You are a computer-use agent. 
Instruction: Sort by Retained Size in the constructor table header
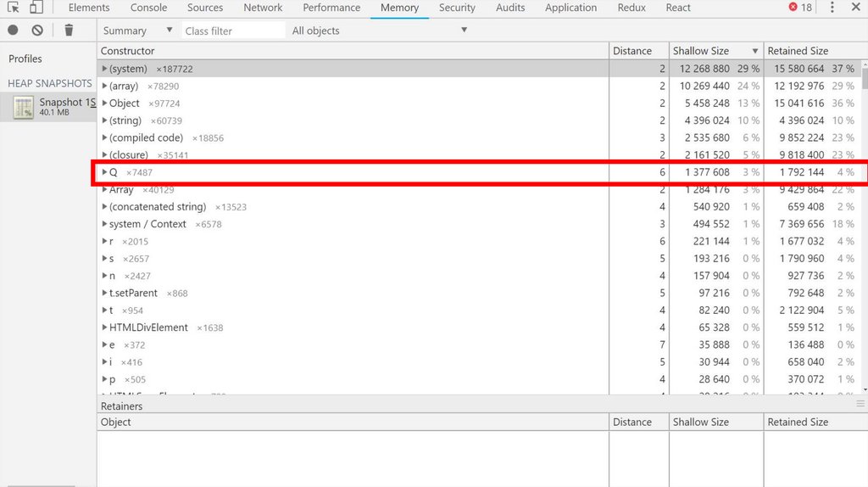point(815,50)
